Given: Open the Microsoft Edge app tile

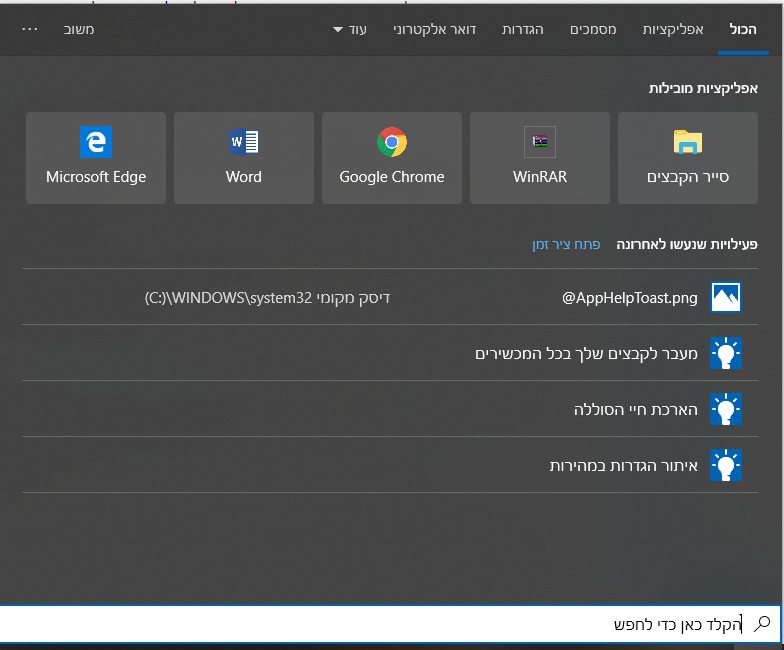Looking at the screenshot, I should (96, 158).
